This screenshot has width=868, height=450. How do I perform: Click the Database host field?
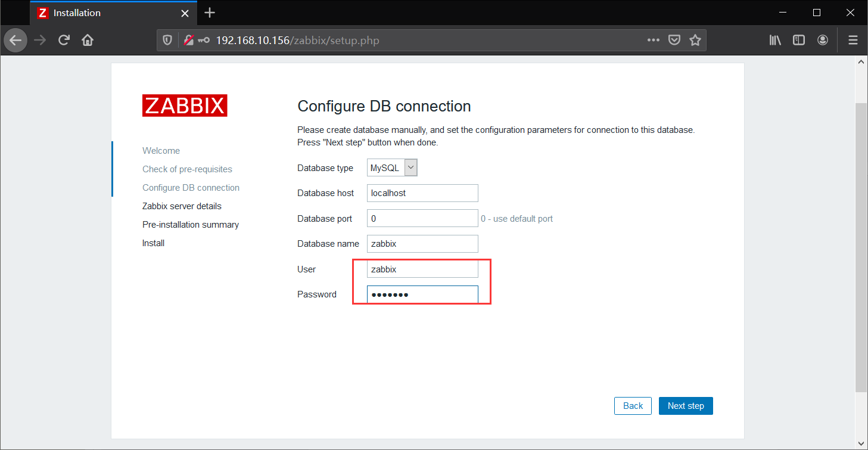tap(422, 193)
